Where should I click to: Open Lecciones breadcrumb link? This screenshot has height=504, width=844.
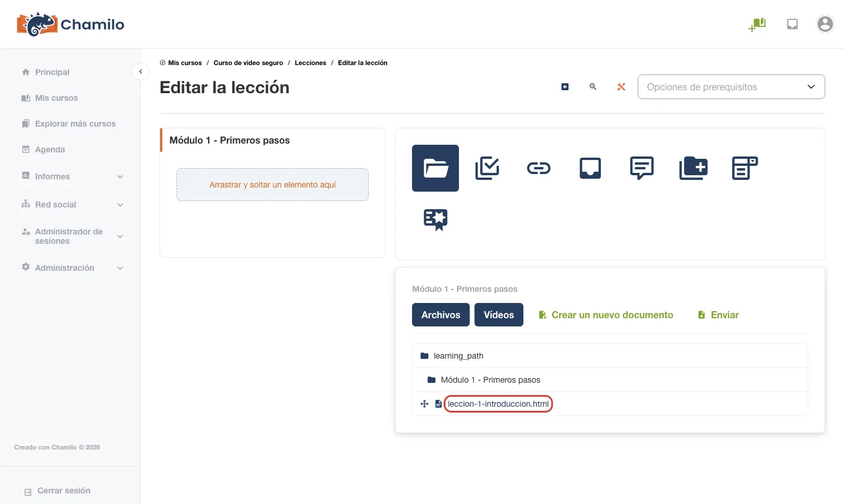pos(310,63)
